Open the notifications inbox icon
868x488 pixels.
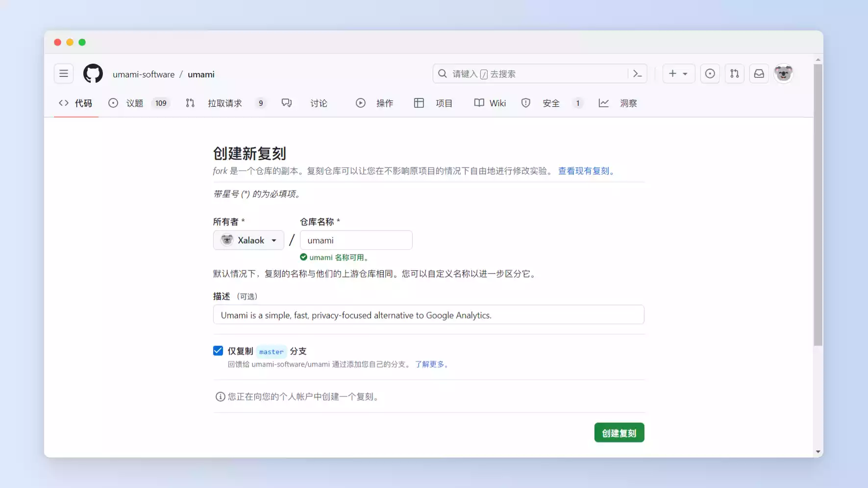(759, 73)
